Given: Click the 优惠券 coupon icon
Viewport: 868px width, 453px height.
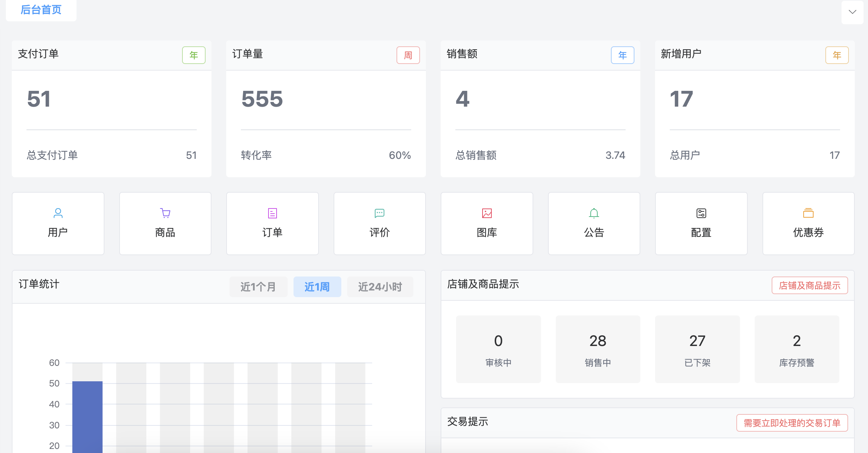Looking at the screenshot, I should click(808, 213).
